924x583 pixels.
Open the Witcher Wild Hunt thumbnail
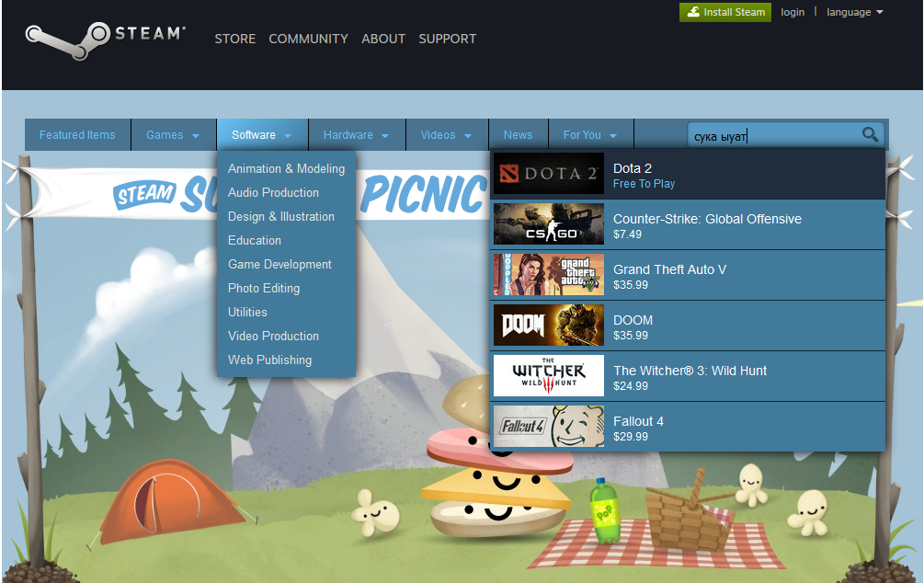(549, 375)
